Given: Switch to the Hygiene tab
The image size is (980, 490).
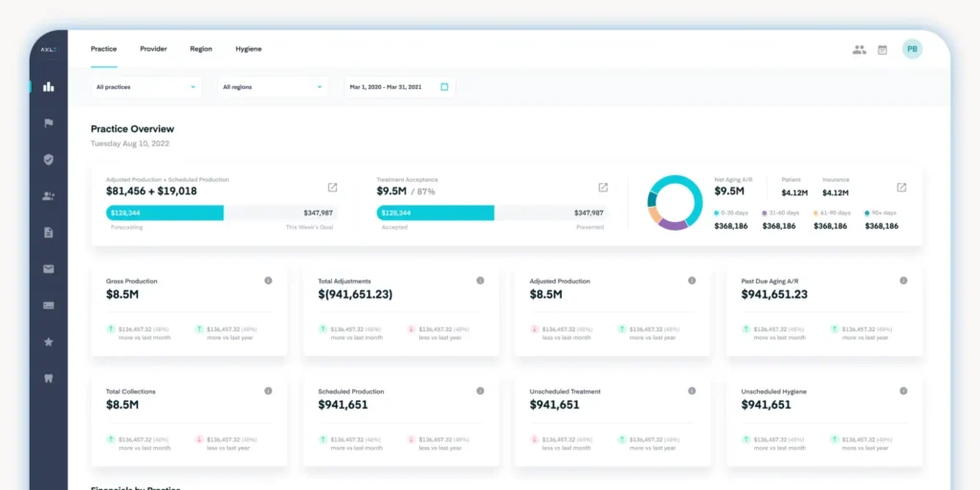Looking at the screenshot, I should point(248,49).
